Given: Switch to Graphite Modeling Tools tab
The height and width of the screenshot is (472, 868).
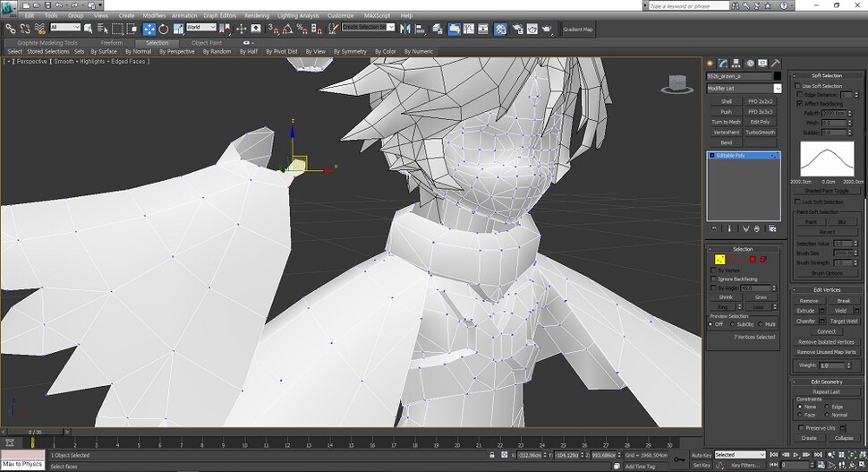Looking at the screenshot, I should coord(47,43).
